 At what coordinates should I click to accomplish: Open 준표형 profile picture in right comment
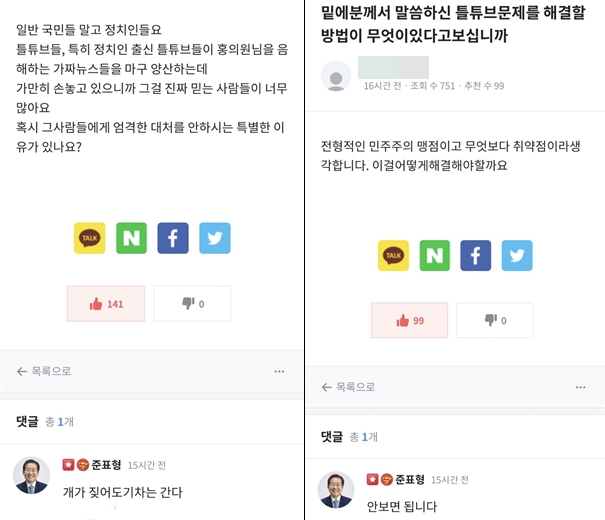click(336, 490)
